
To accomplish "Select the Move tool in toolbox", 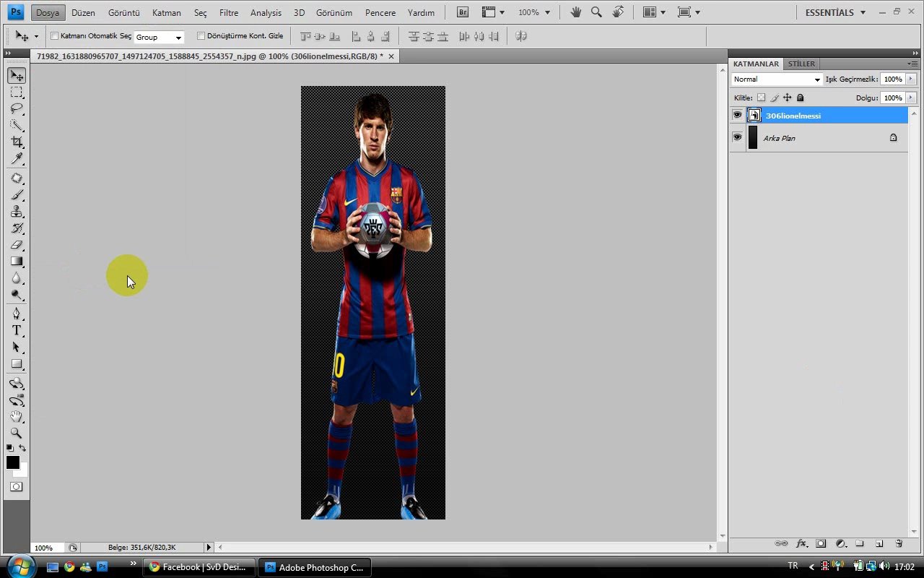I will (x=17, y=76).
